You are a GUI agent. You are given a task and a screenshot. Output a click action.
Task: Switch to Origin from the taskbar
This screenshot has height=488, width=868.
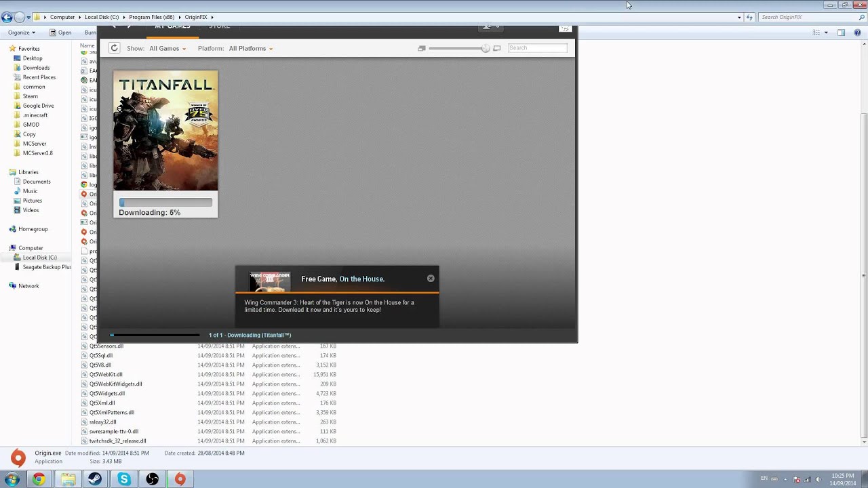(180, 479)
